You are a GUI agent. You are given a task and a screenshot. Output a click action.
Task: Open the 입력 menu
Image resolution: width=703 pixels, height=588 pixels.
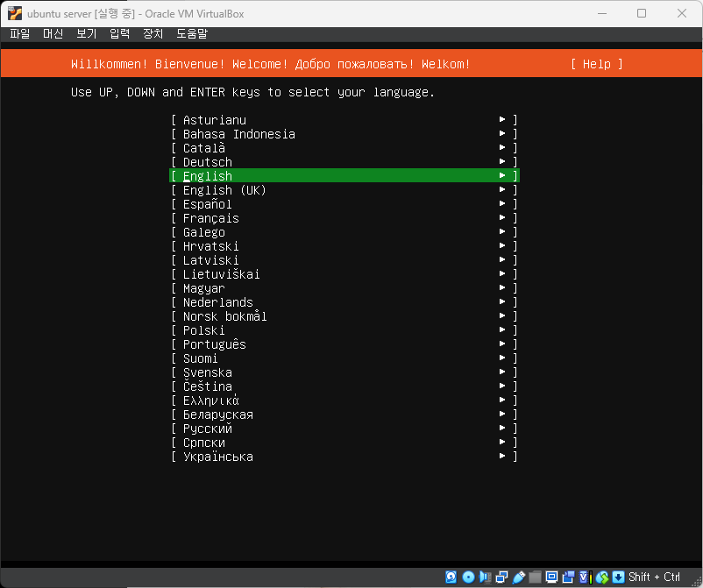point(120,33)
